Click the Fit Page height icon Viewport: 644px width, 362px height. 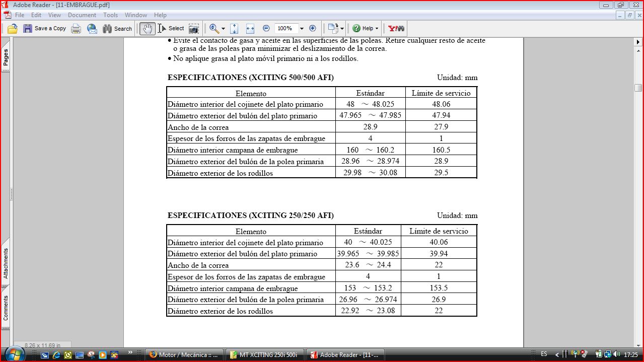point(234,29)
